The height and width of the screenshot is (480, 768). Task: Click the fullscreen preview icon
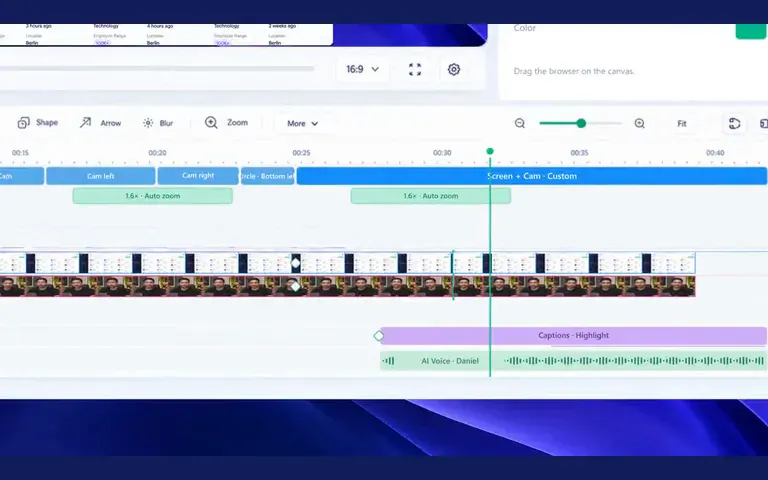[x=415, y=70]
